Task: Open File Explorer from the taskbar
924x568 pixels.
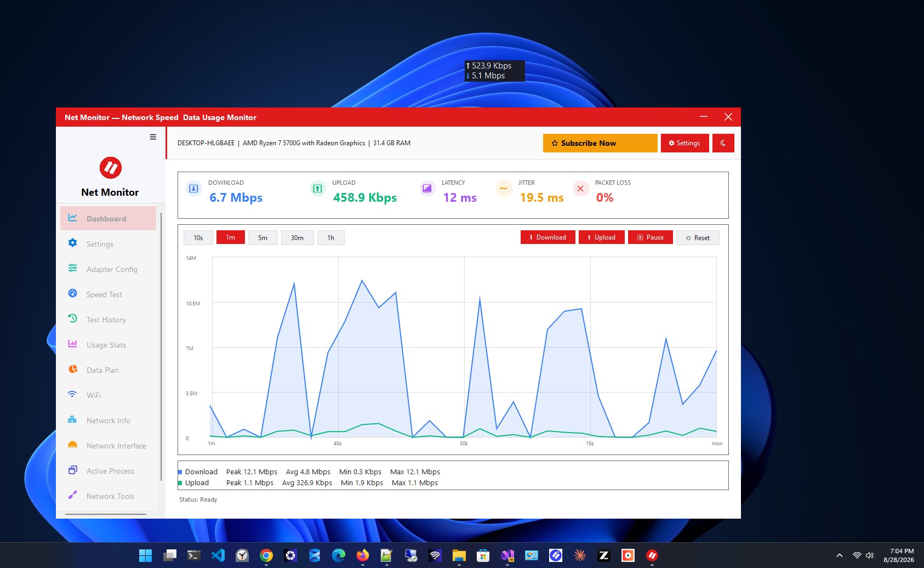Action: pos(459,555)
